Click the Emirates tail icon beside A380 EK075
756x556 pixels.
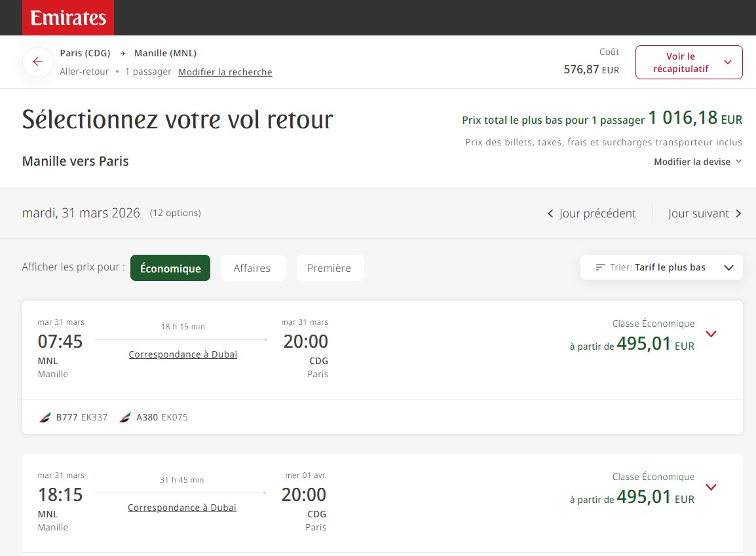(125, 417)
